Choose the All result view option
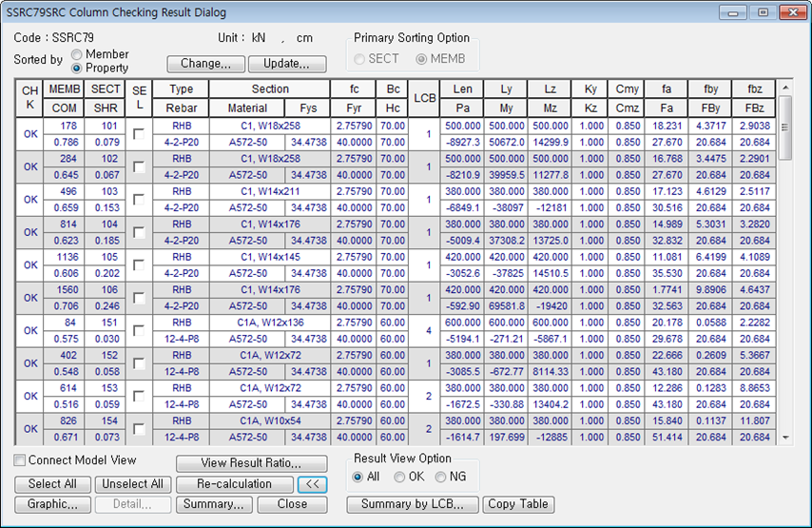The image size is (812, 528). pos(358,477)
